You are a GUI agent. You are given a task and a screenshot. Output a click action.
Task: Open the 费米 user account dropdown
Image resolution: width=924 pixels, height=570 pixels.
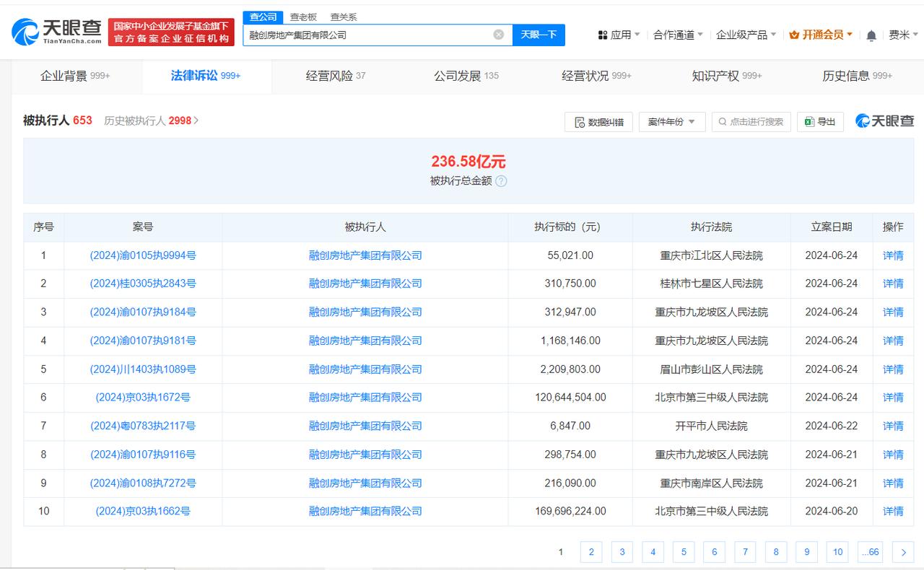click(x=903, y=35)
